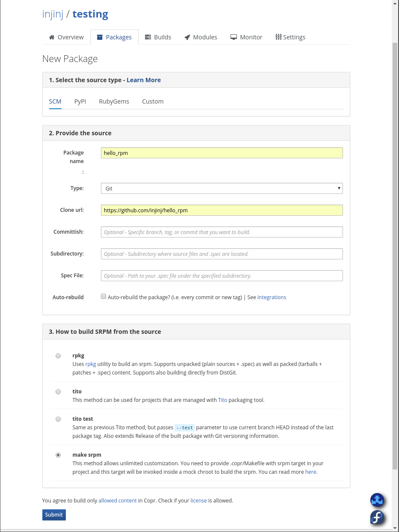Select the RubyGems source type
399x532 pixels.
[x=114, y=101]
